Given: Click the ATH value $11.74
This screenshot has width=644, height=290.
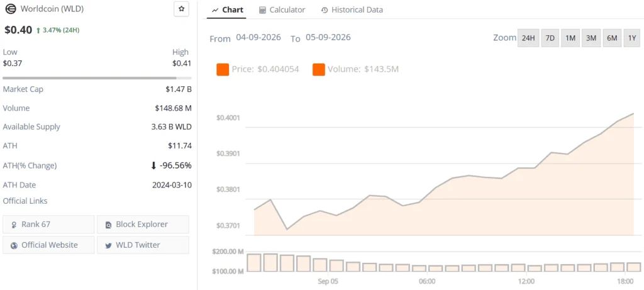Looking at the screenshot, I should 180,146.
